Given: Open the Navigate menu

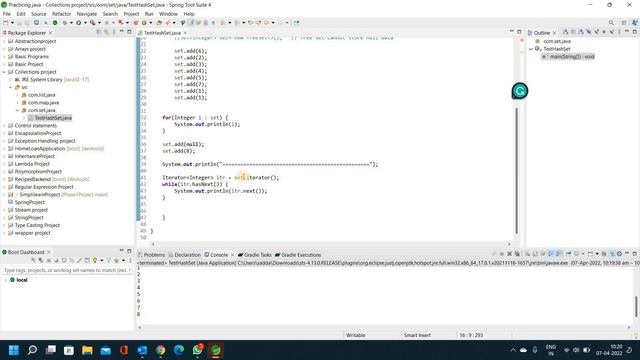Looking at the screenshot, I should (87, 13).
